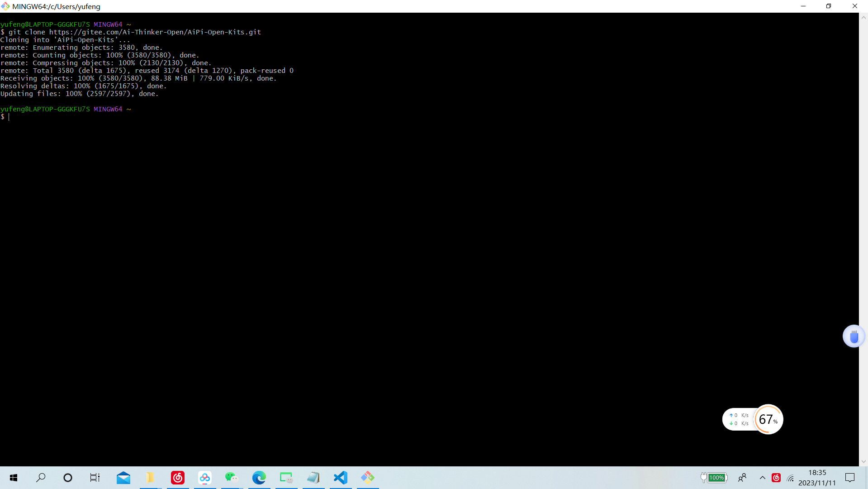Click the git clone command line
Viewport: 868px width, 489px height.
(x=131, y=32)
